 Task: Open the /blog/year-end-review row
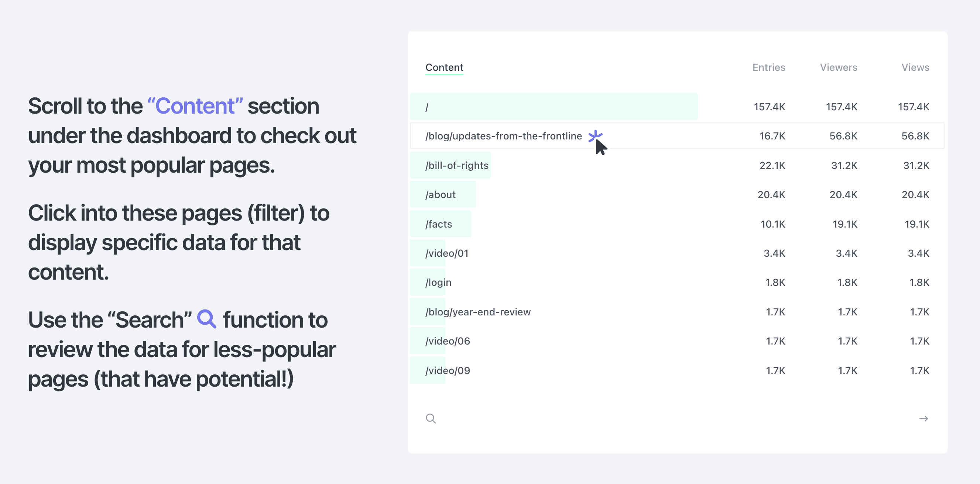point(478,312)
